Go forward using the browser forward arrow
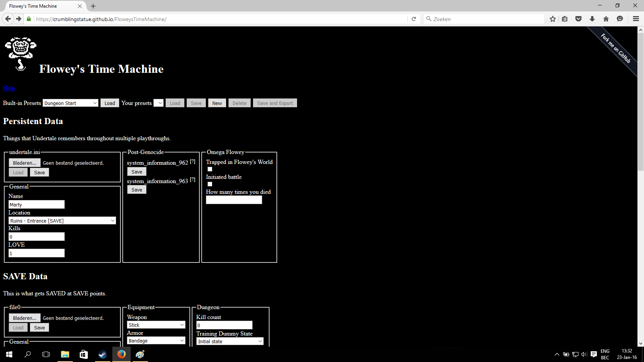The height and width of the screenshot is (362, 644). click(x=18, y=19)
